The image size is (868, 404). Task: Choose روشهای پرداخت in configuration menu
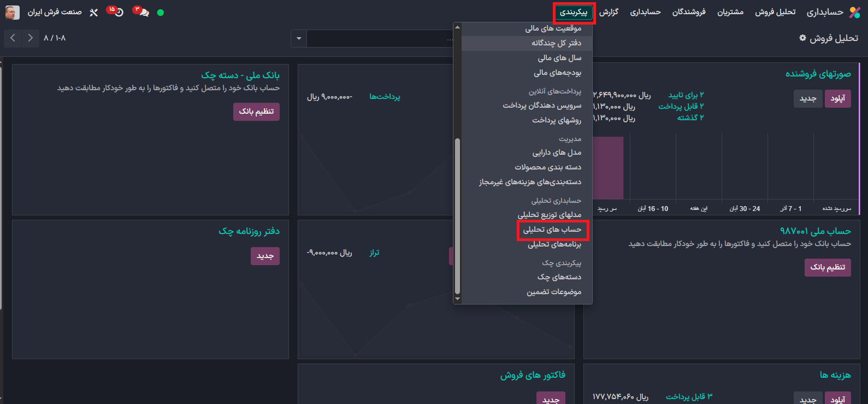pos(557,120)
